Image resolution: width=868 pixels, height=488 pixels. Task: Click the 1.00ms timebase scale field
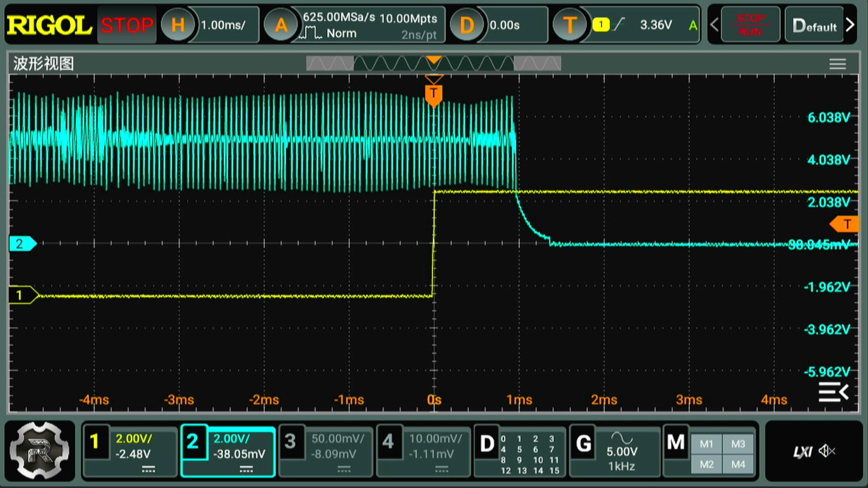point(224,25)
